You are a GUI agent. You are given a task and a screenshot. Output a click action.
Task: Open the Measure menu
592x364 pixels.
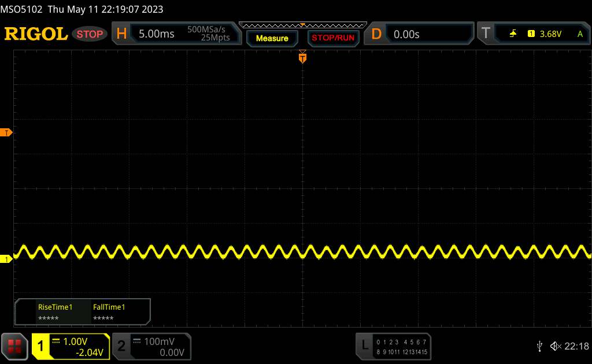272,38
